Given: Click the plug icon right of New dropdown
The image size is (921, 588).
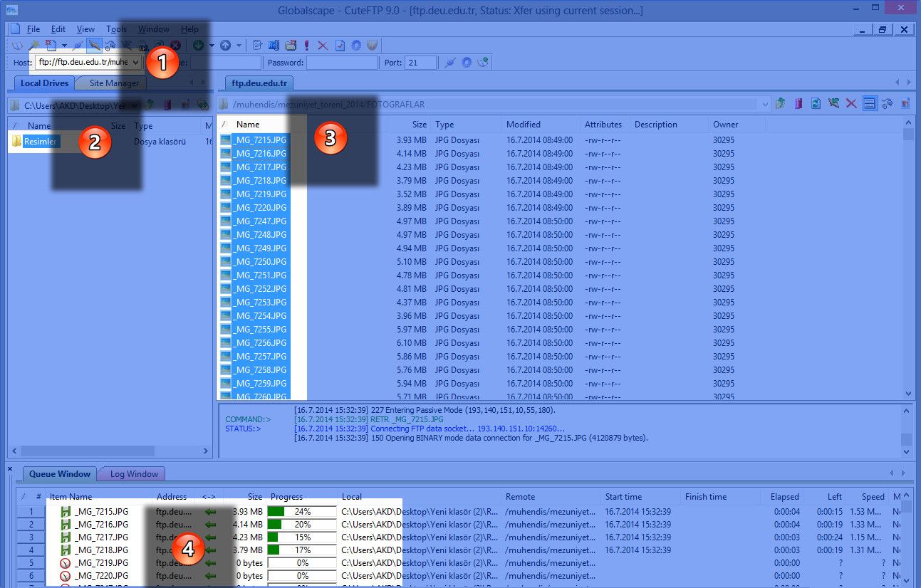Looking at the screenshot, I should coord(78,46).
